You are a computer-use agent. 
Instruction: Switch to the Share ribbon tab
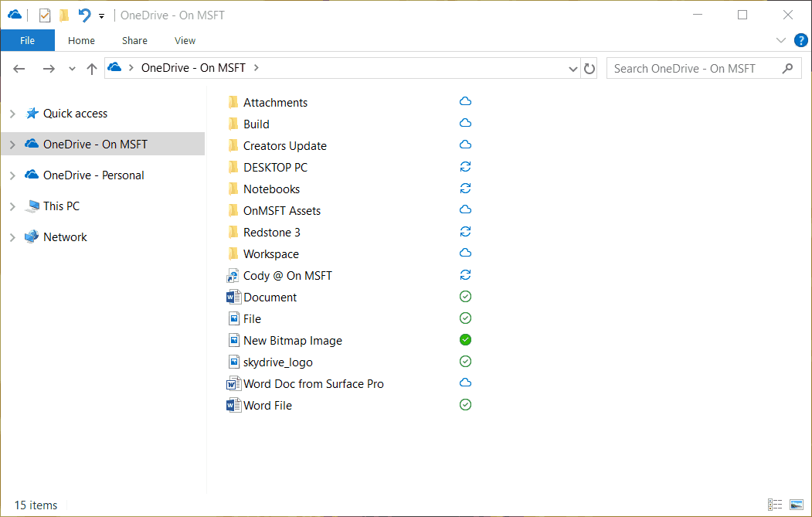point(134,40)
